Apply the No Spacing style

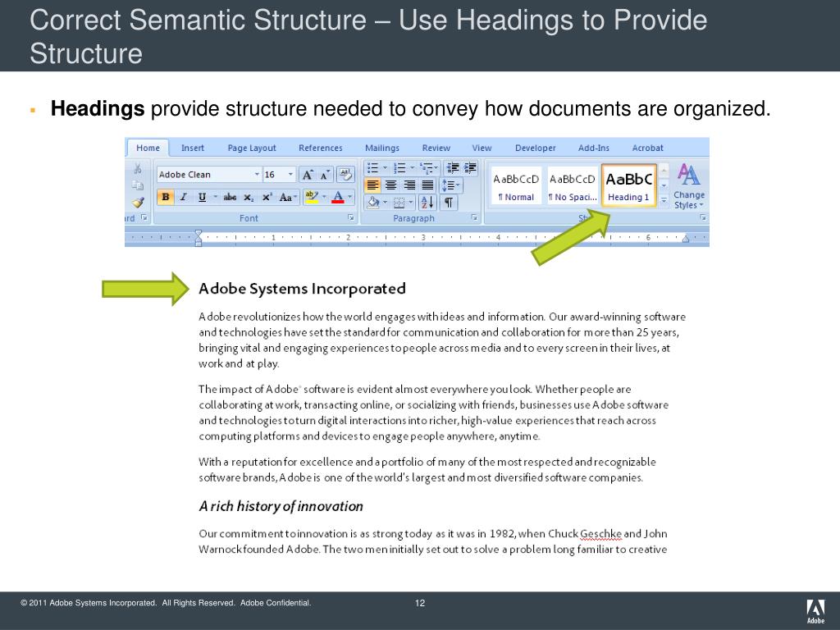(x=572, y=185)
